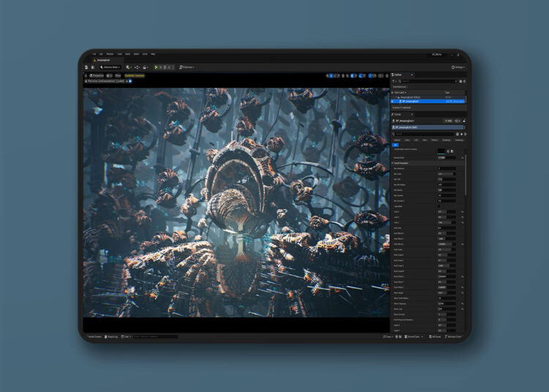Open the Platforms dropdown in toolbar
The height and width of the screenshot is (392, 549).
(x=187, y=67)
